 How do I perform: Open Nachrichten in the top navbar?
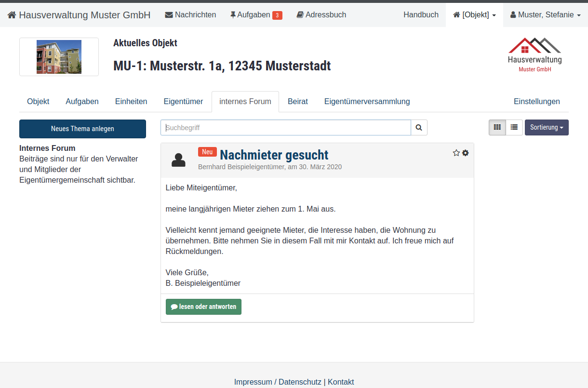(x=190, y=15)
